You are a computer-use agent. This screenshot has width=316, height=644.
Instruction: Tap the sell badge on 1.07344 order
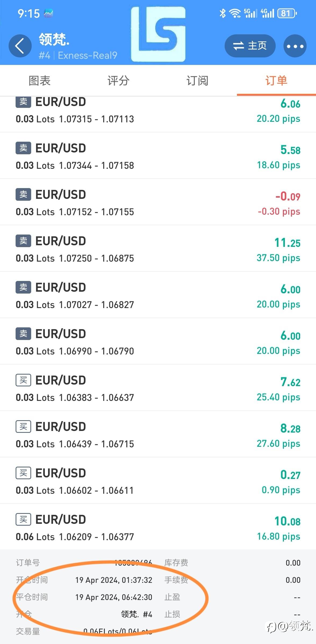click(x=23, y=148)
